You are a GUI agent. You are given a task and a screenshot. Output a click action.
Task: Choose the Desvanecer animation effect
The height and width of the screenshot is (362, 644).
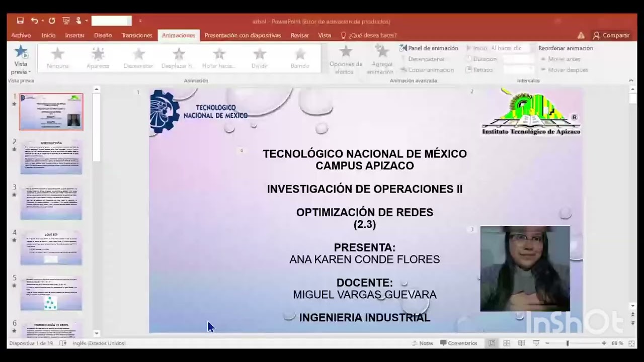138,58
